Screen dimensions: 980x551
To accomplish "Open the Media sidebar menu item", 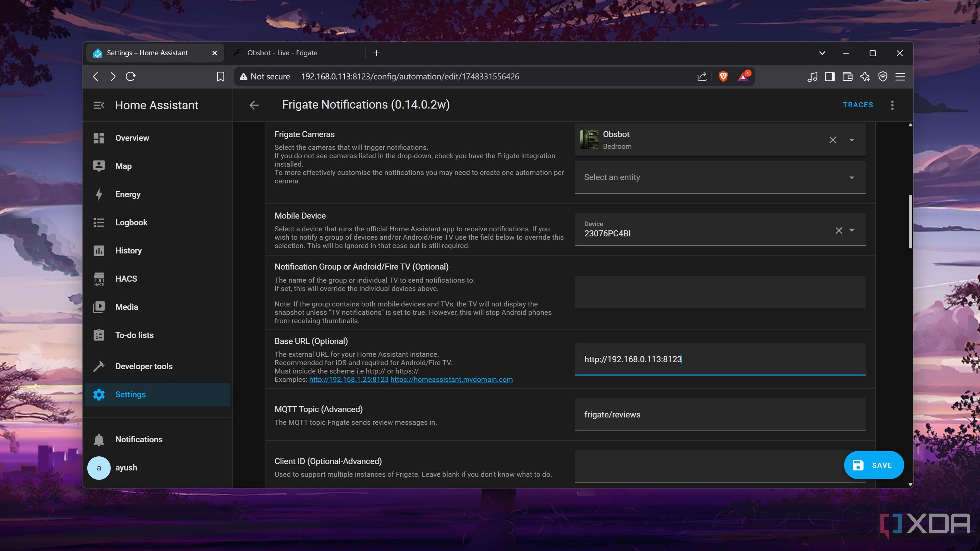I will tap(157, 307).
